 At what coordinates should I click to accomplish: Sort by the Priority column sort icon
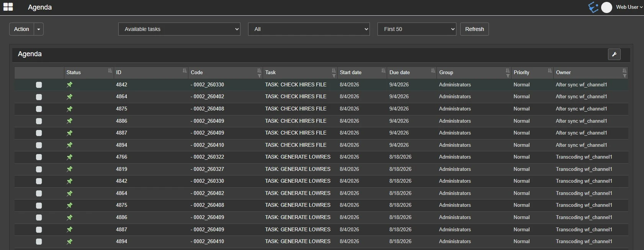(550, 70)
